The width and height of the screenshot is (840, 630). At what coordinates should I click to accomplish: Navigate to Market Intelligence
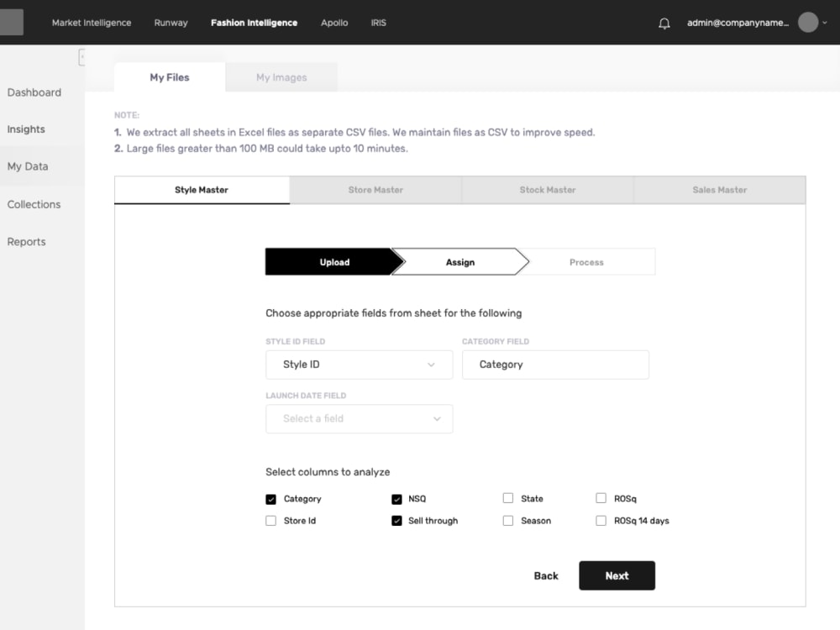91,23
